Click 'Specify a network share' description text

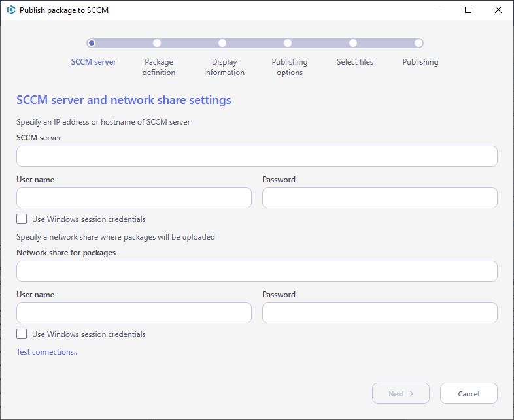pos(116,237)
